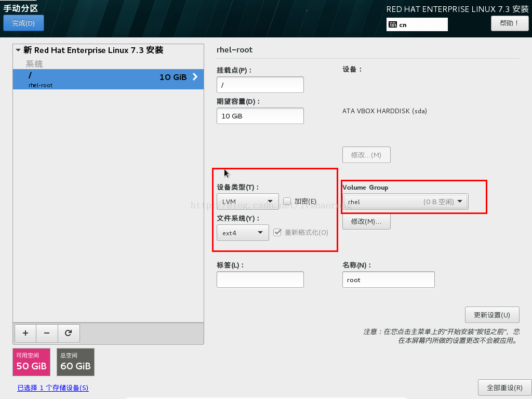Viewport: 532px width, 399px height.
Task: Click the rhel-root heading text
Action: point(234,50)
